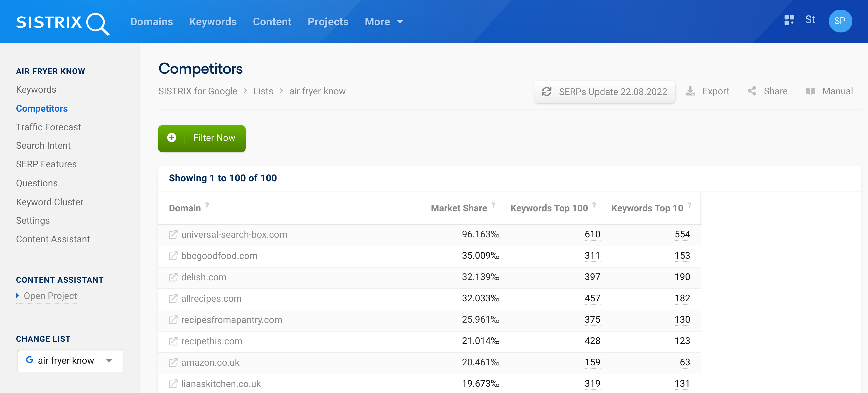Open Questions in the sidebar
This screenshot has width=868, height=393.
[37, 183]
